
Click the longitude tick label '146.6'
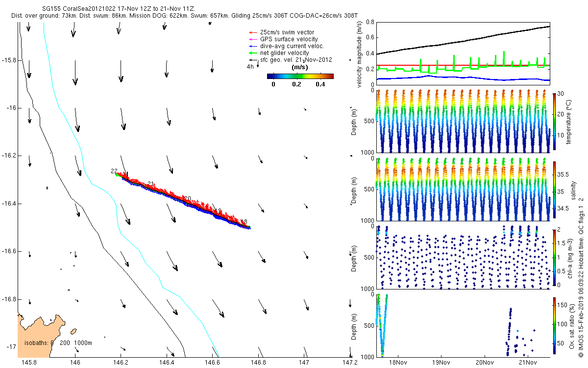(212, 362)
